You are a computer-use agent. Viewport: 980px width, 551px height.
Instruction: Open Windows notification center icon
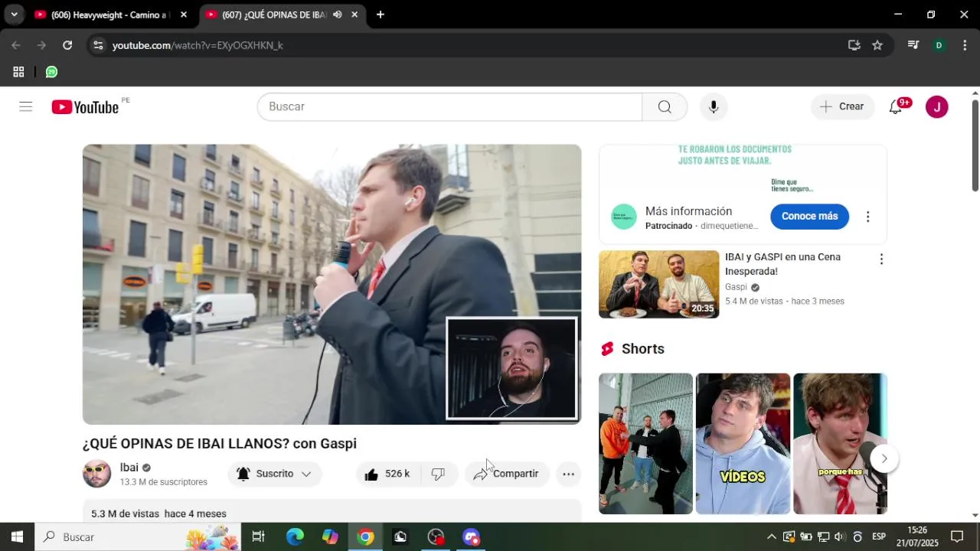tap(957, 537)
